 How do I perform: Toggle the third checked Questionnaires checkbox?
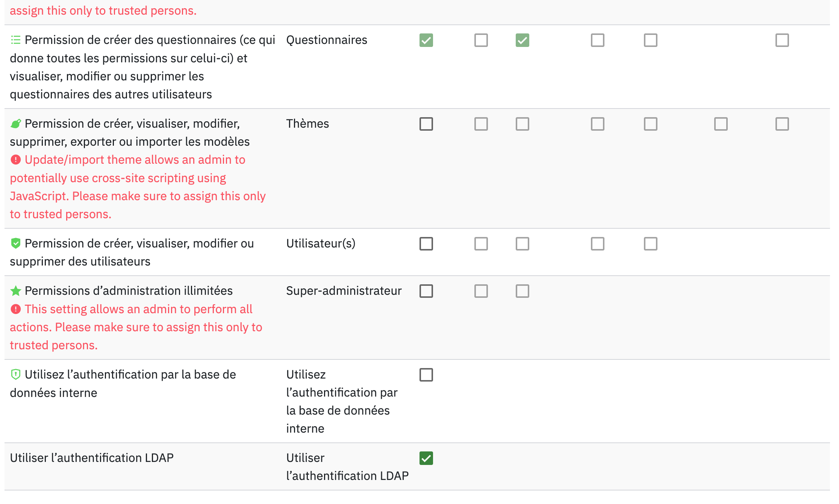tap(522, 40)
